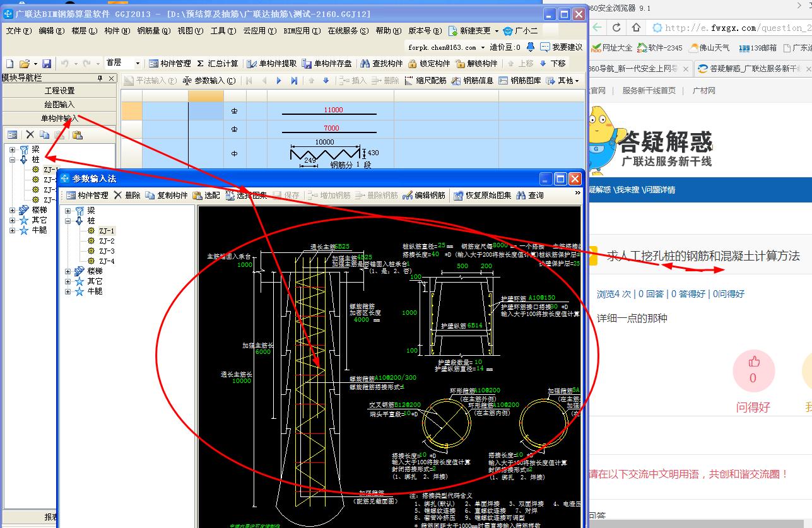
Task: Expand 牛腿 node in 参数输入法 dialog tree
Action: [x=68, y=291]
